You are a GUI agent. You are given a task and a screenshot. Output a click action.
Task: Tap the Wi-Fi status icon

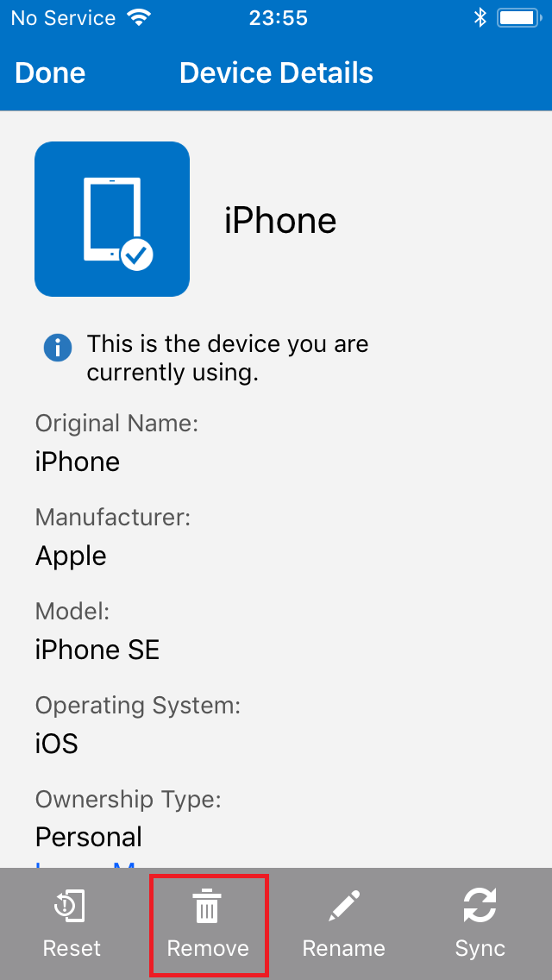(138, 17)
